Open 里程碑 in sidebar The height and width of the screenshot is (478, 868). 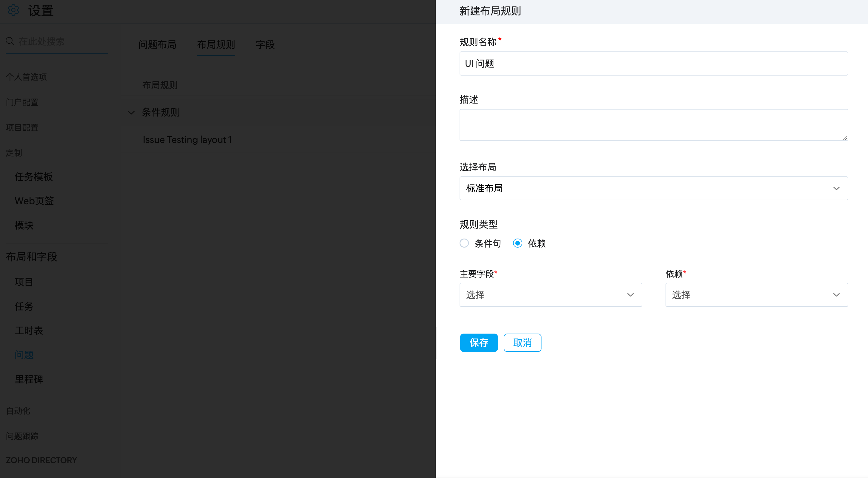[29, 379]
